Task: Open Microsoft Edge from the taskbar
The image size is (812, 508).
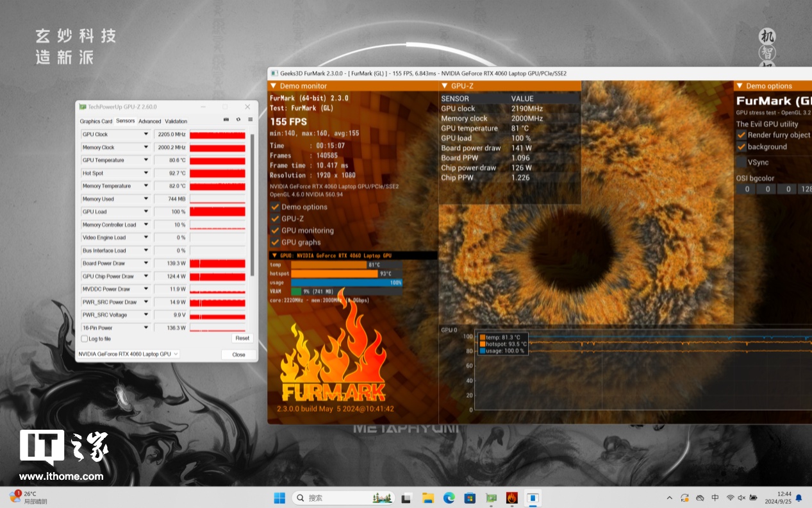Action: [449, 498]
